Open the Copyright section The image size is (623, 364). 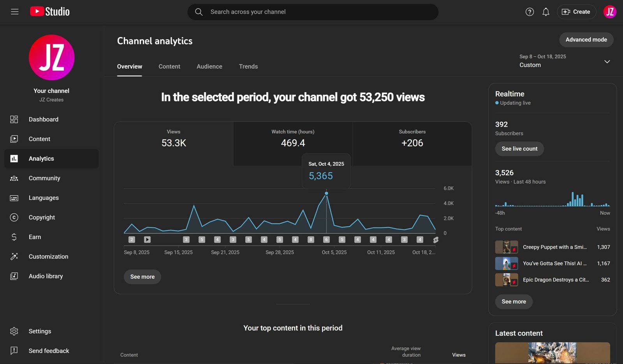pyautogui.click(x=42, y=217)
